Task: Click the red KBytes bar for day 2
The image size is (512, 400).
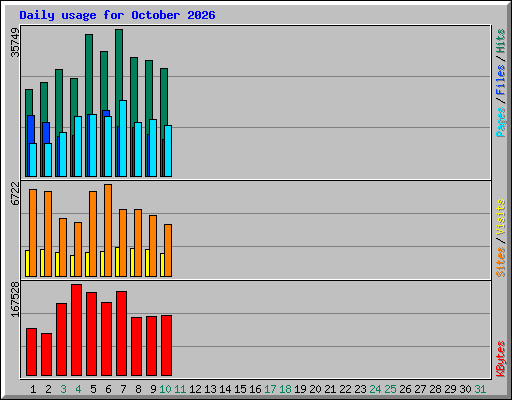Action: coord(46,354)
